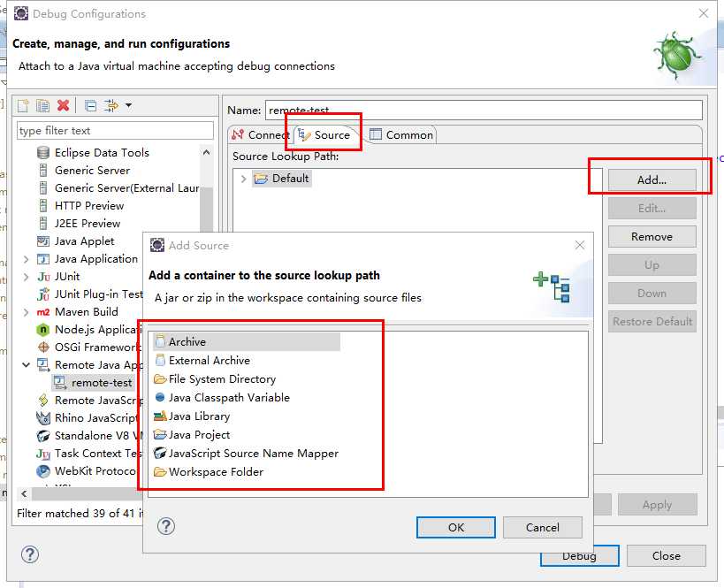
Task: Click the Collapse All toolbar icon
Action: coord(91,106)
